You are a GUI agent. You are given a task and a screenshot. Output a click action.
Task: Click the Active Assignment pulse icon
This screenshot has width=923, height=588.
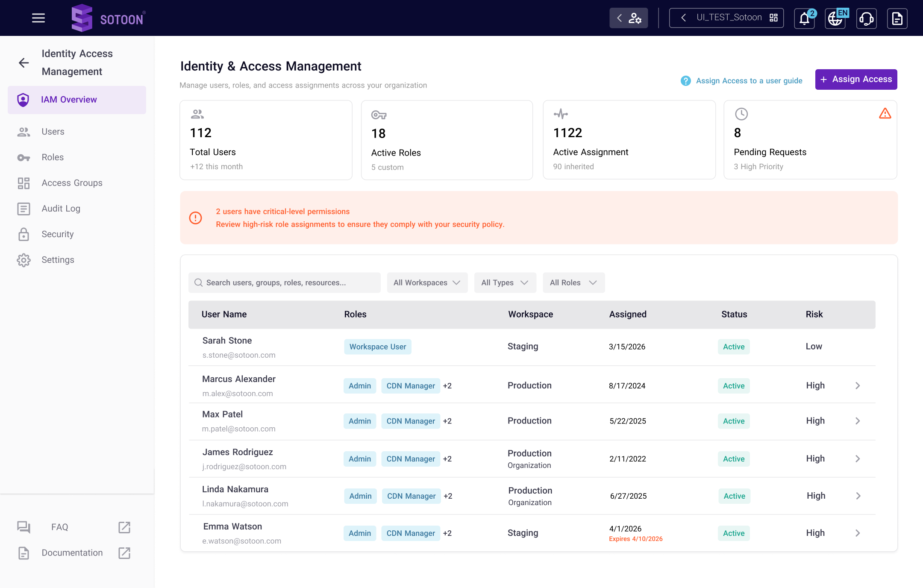561,114
